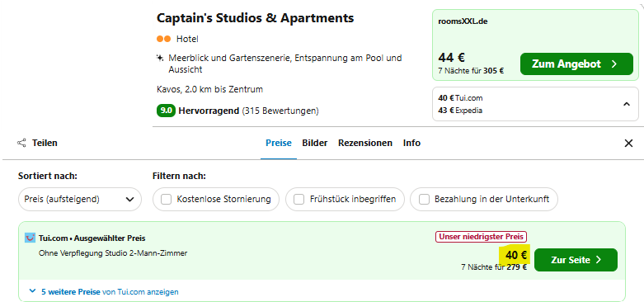Screen dimensions: 644x302
Task: Switch to the Bilder tab
Action: point(315,143)
